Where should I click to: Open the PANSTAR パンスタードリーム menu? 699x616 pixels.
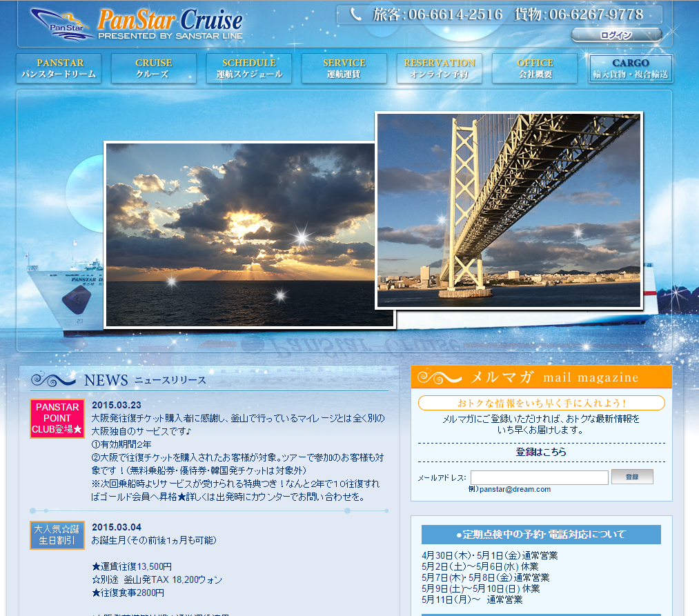59,68
